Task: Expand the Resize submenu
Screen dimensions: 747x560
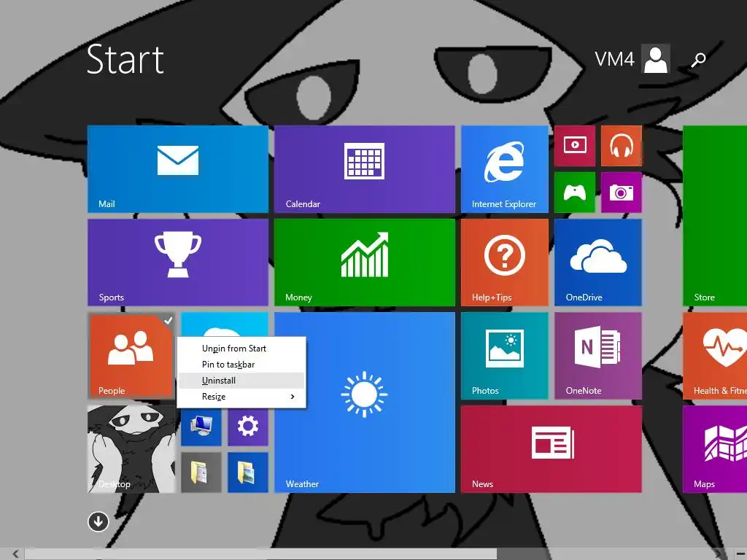Action: (241, 397)
